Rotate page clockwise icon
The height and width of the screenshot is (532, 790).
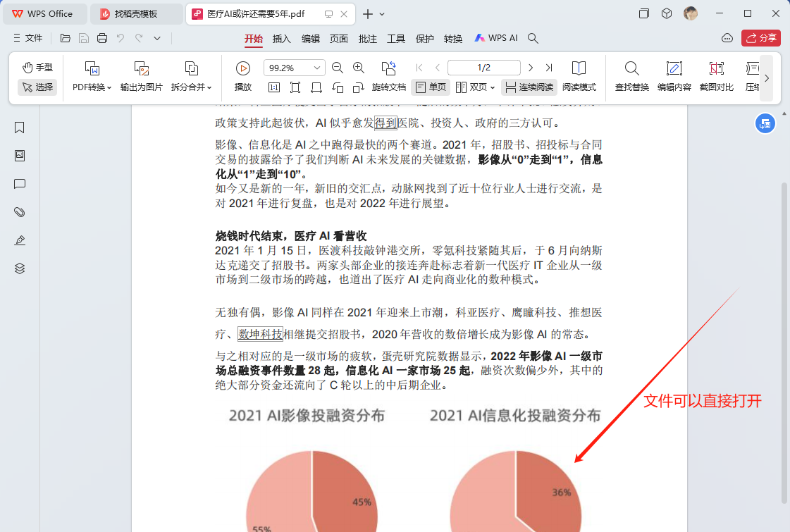coord(358,87)
